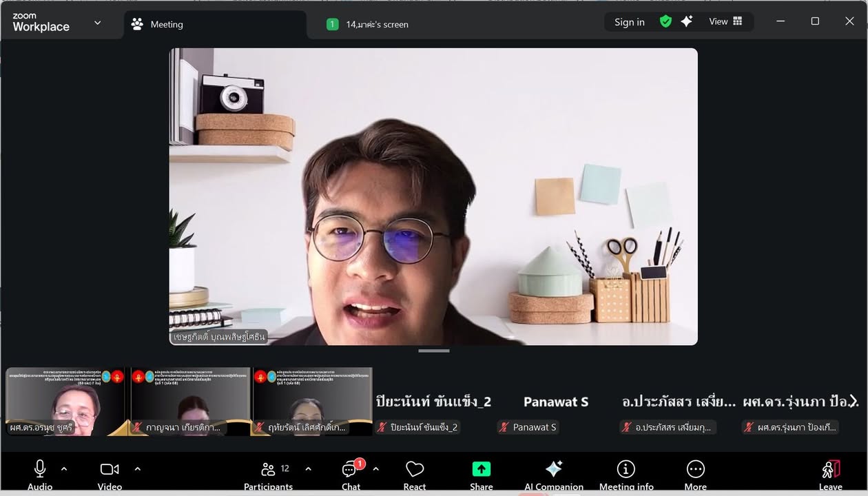The image size is (868, 496).
Task: Expand the Audio options arrow
Action: (64, 469)
